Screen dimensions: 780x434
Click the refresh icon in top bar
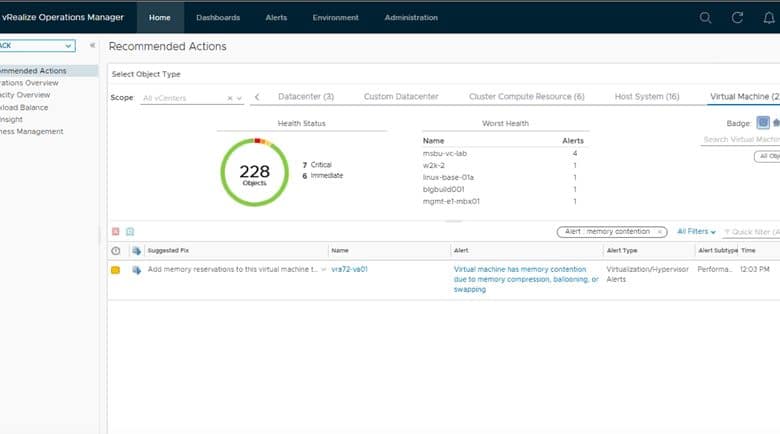tap(737, 18)
